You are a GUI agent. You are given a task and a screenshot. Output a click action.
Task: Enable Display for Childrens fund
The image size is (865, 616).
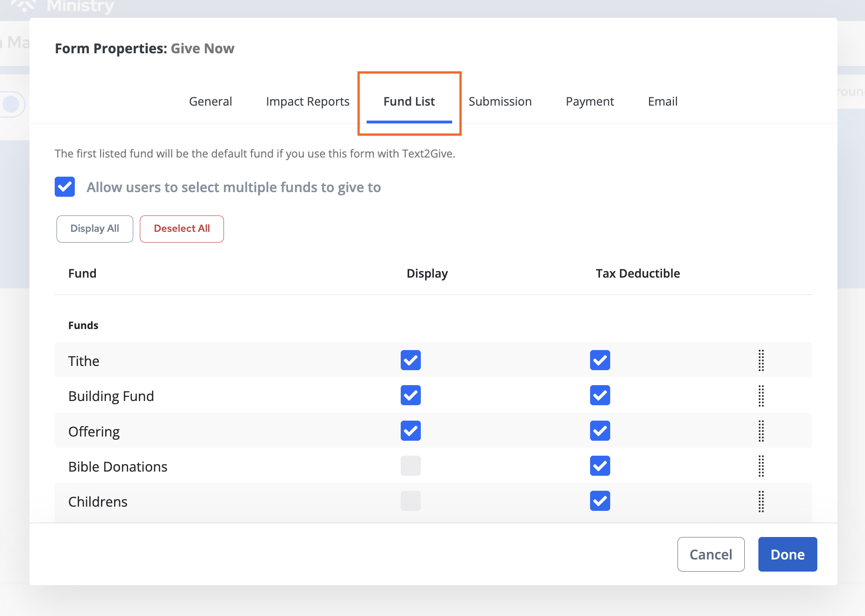411,501
